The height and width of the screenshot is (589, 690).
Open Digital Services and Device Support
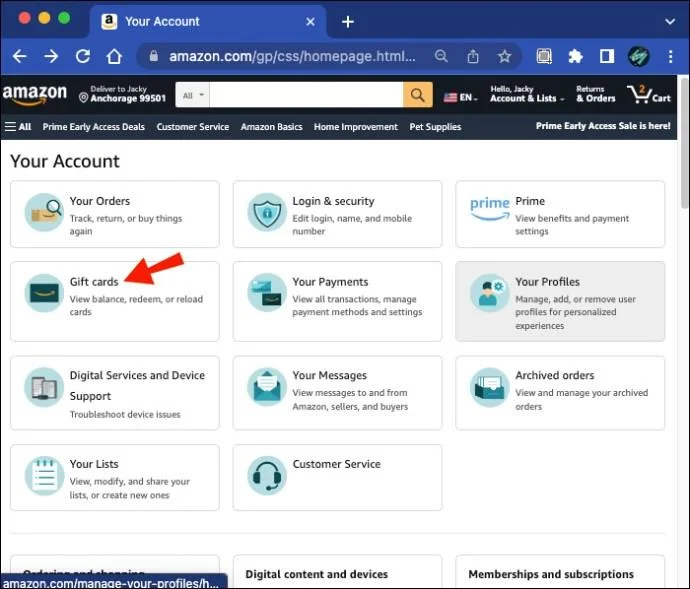(x=137, y=386)
